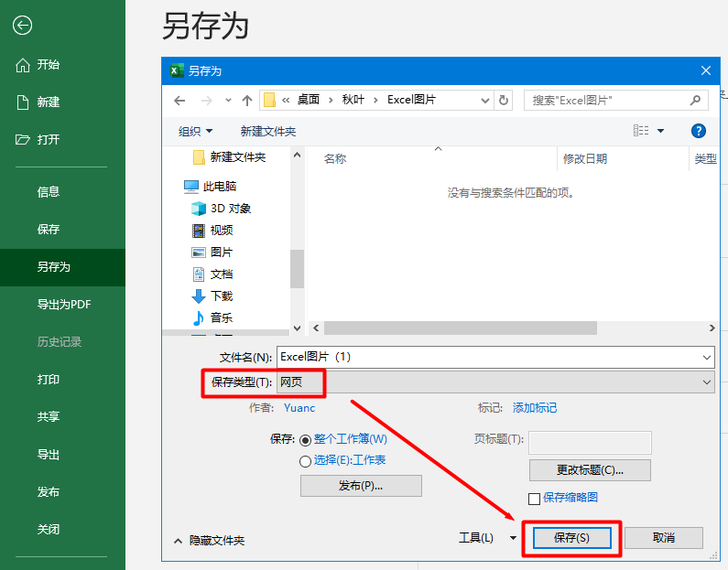Click file list scroll left arrow
This screenshot has width=728, height=570.
click(x=316, y=328)
